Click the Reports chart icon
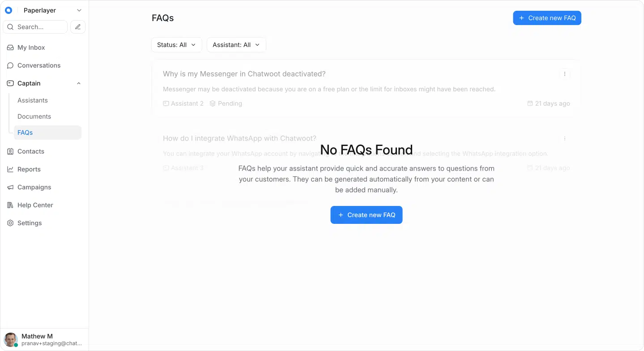This screenshot has width=644, height=351. [x=10, y=169]
